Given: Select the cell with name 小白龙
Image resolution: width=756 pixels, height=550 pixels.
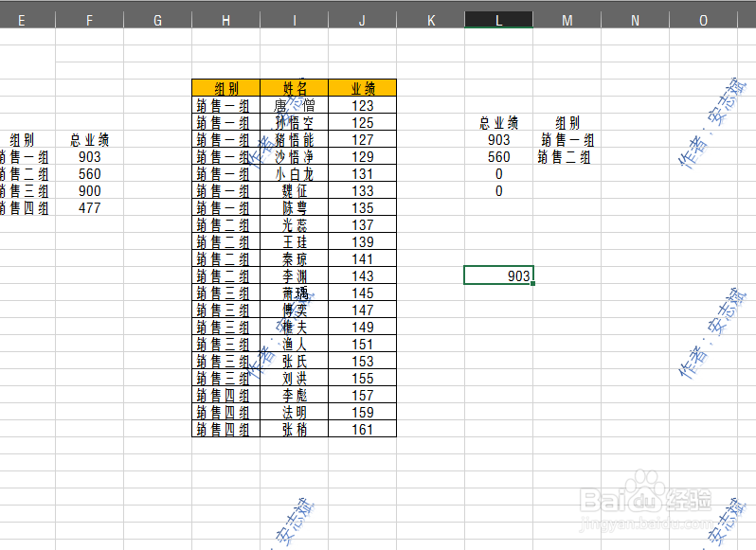Looking at the screenshot, I should pos(294,173).
